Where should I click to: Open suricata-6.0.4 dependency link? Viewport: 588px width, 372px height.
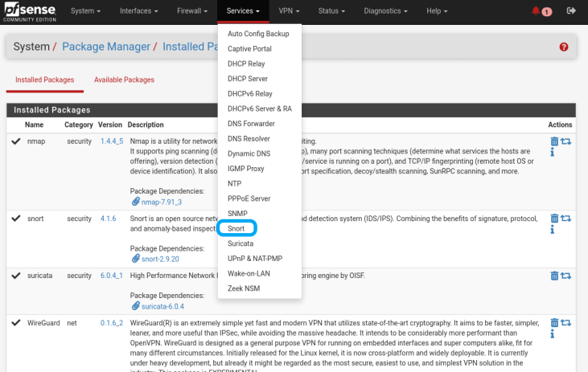click(162, 306)
